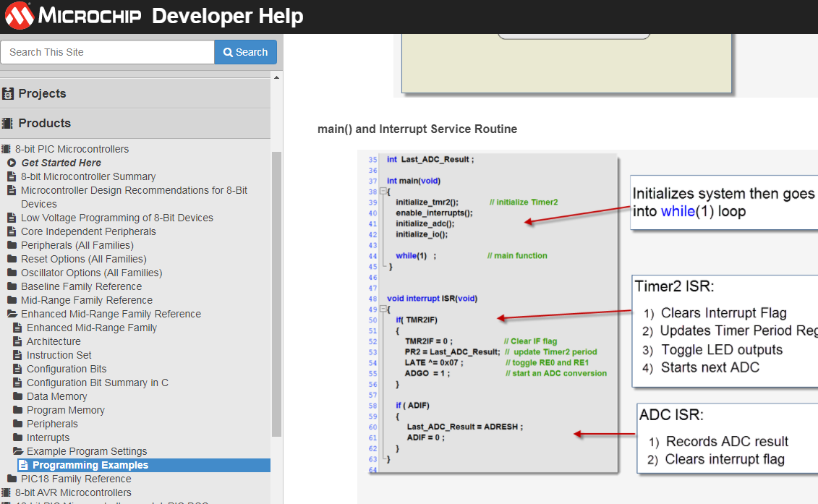The height and width of the screenshot is (504, 818).
Task: Open Configuration Bit Summary in C
Action: tap(98, 383)
